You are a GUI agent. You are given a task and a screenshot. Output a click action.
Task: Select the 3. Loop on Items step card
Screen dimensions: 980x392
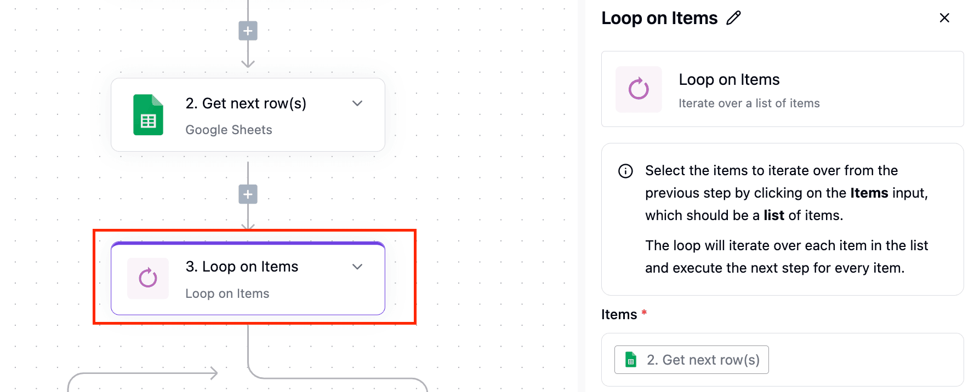pyautogui.click(x=248, y=278)
